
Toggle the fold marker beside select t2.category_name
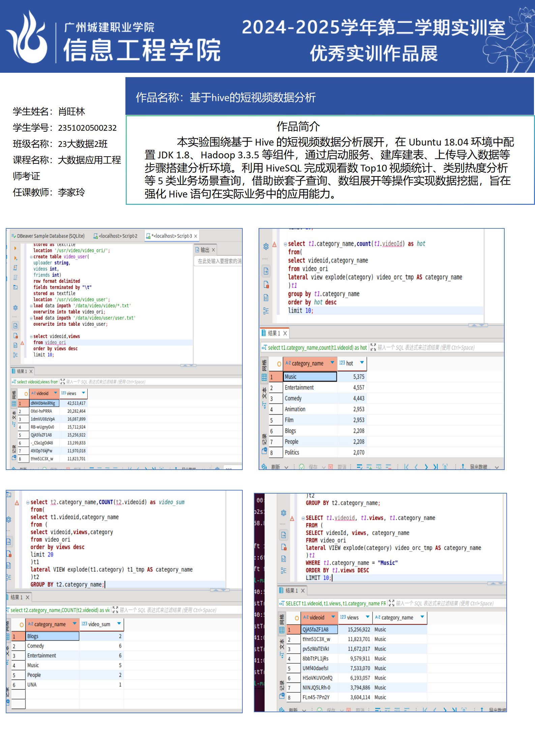pyautogui.click(x=28, y=502)
